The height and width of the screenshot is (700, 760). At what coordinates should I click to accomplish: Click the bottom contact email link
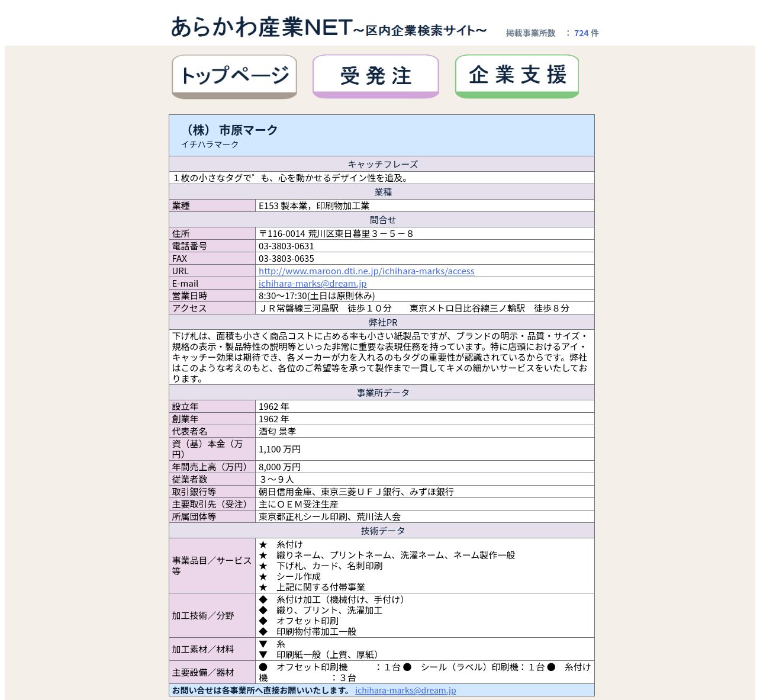tap(405, 691)
